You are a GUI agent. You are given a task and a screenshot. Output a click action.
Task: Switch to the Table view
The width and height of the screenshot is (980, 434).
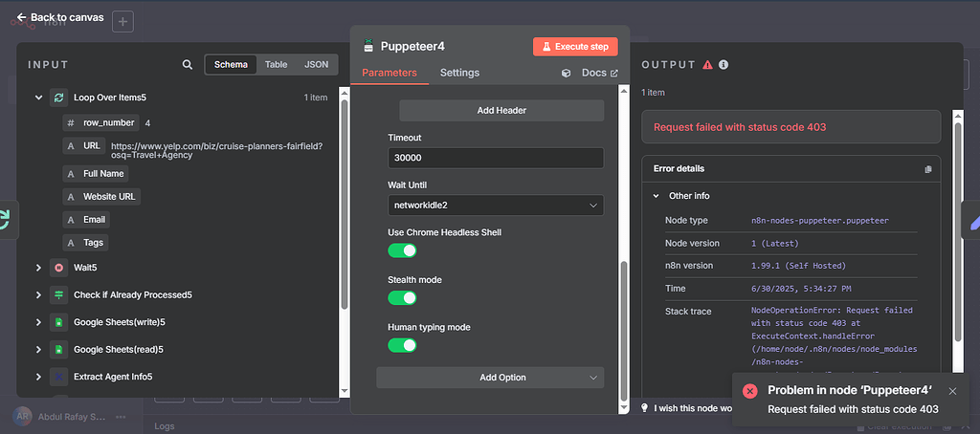click(277, 64)
